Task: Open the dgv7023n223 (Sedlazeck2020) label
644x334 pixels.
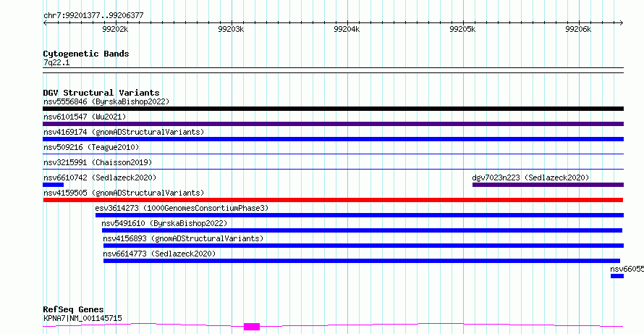Action: (x=530, y=178)
